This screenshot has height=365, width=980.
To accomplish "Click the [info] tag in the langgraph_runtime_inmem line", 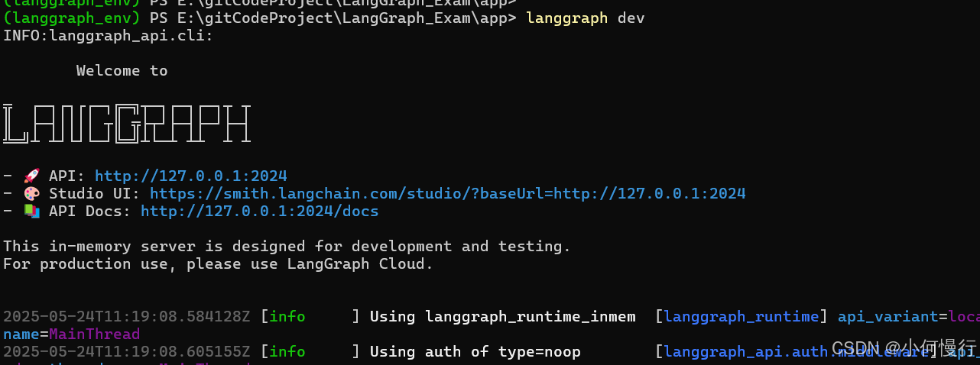I will tap(310, 316).
